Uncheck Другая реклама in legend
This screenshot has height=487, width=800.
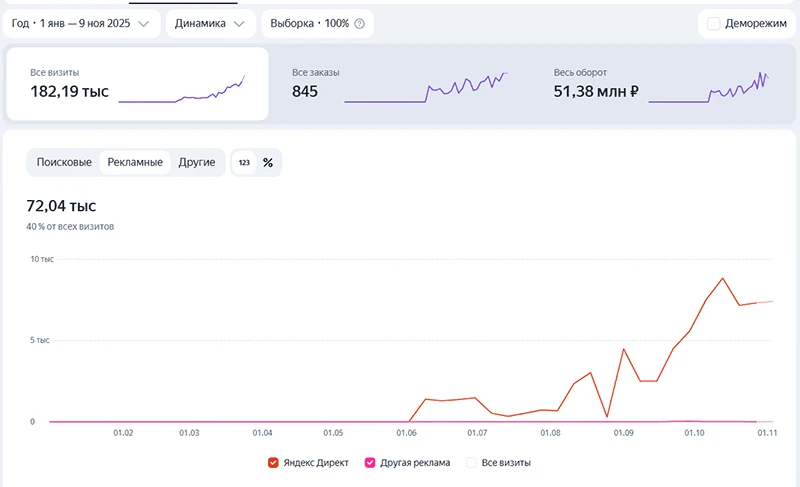pos(370,463)
